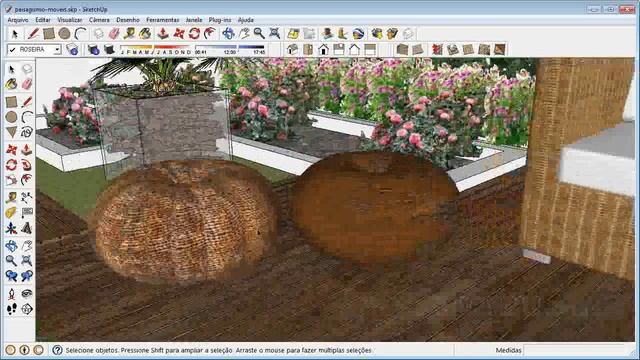This screenshot has width=640, height=360.
Task: Select the Sandbox Flip Edge tool
Action: tap(499, 50)
